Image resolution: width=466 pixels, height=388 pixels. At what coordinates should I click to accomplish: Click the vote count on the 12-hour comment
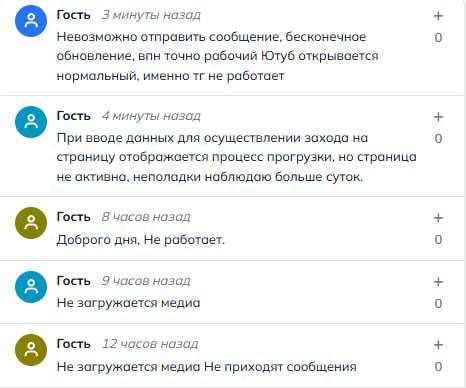[438, 367]
